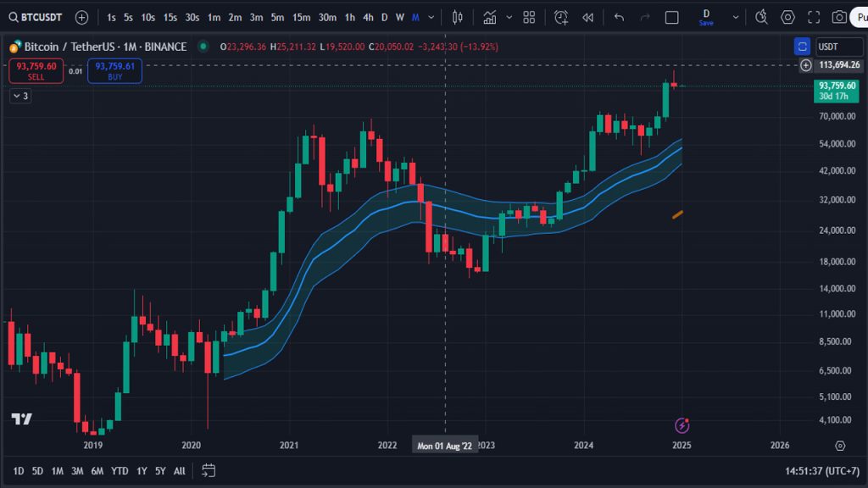
Task: Open the layout save dropdown arrow
Action: coord(736,16)
